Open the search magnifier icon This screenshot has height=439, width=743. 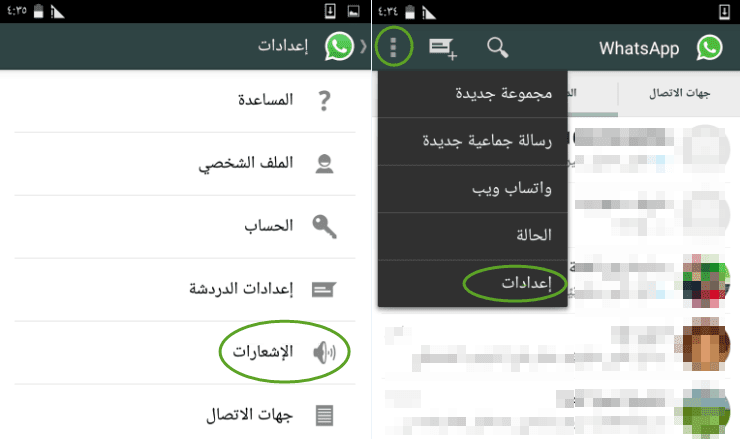coord(498,48)
